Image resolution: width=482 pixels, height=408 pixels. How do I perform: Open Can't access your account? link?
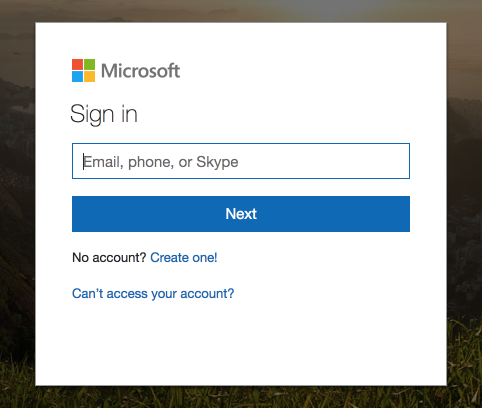153,294
